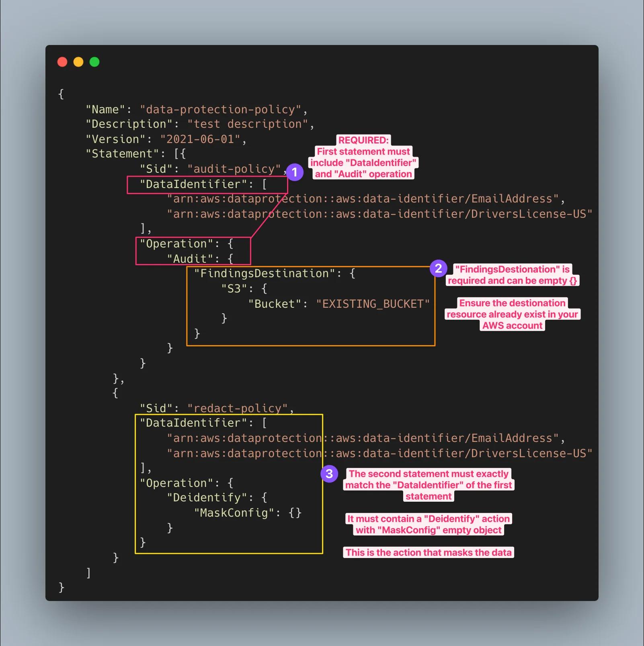Click the green traffic light circle
644x646 pixels.
(x=94, y=62)
